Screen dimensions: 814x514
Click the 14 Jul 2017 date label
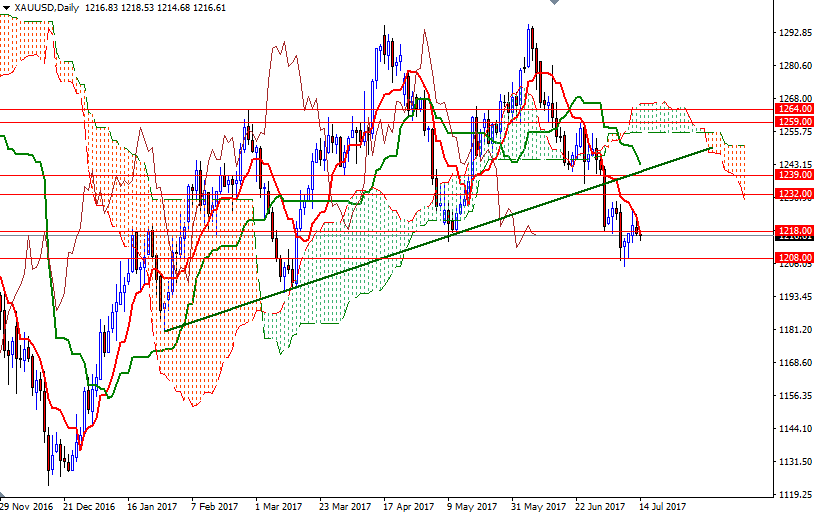[662, 506]
